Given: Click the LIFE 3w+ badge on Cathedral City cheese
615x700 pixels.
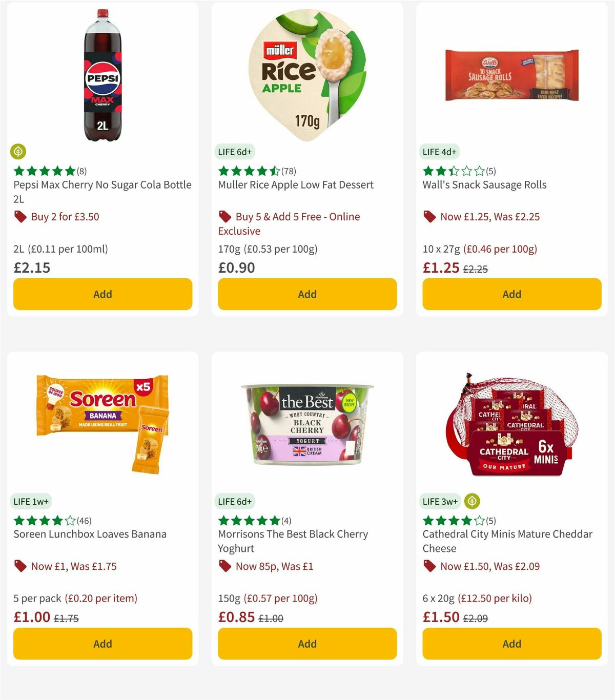Looking at the screenshot, I should [x=440, y=501].
